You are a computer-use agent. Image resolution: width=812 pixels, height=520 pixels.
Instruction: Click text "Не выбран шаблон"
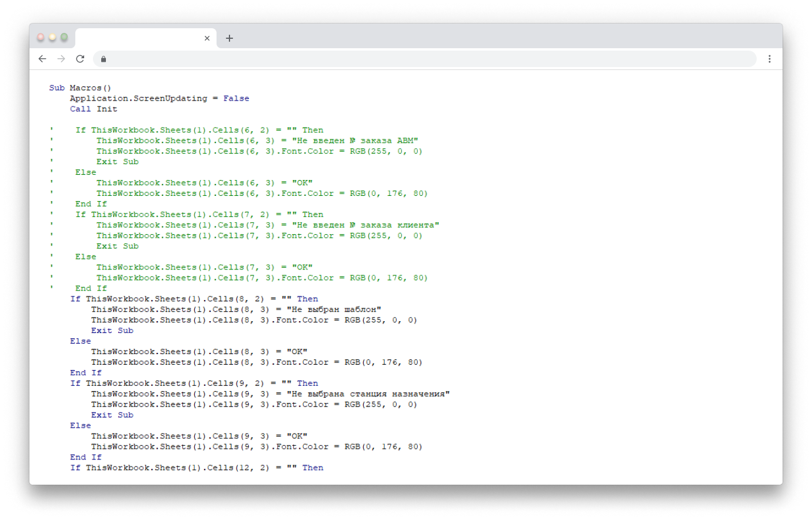pyautogui.click(x=334, y=309)
